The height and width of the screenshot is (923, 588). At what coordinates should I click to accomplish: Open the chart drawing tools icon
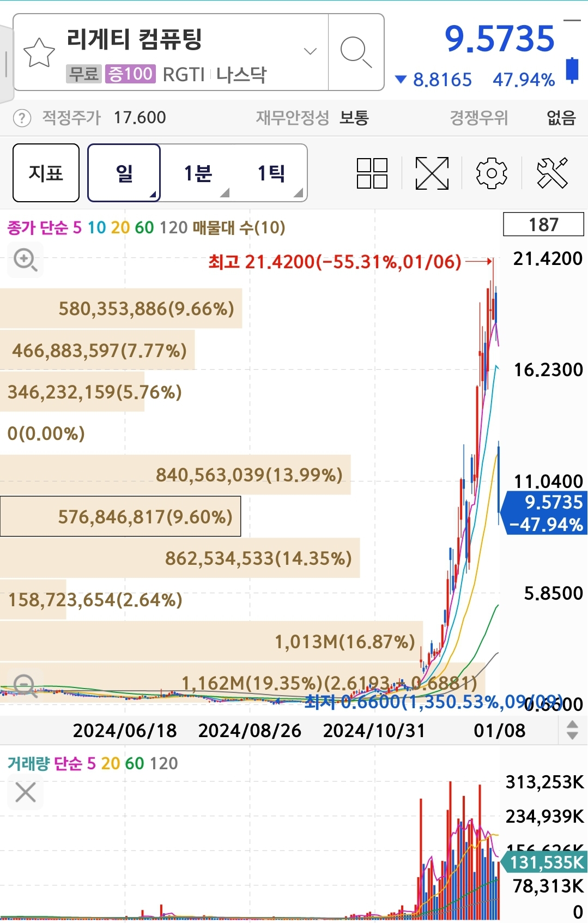(552, 173)
